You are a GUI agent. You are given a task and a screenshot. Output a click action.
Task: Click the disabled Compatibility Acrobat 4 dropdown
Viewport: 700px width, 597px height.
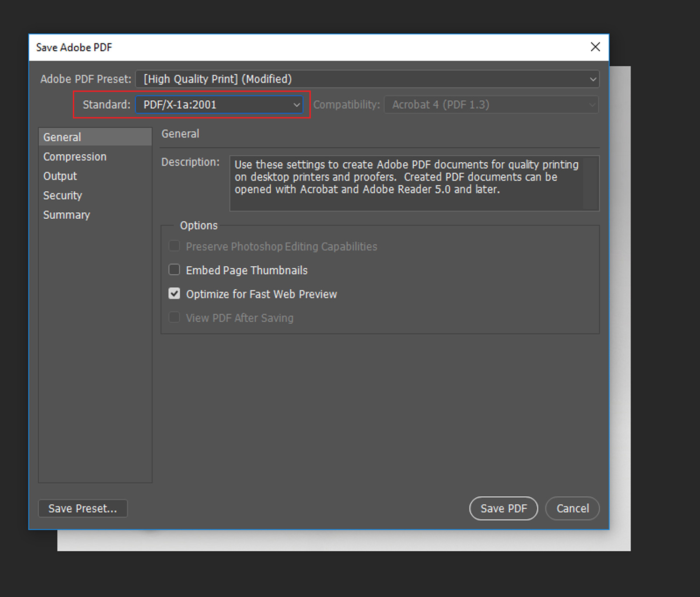pos(491,104)
